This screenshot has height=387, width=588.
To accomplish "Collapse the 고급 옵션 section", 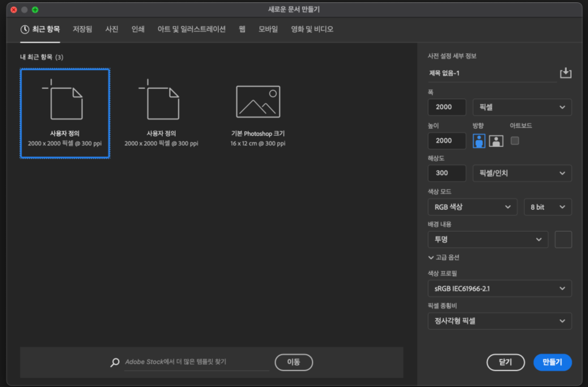I will tap(444, 257).
